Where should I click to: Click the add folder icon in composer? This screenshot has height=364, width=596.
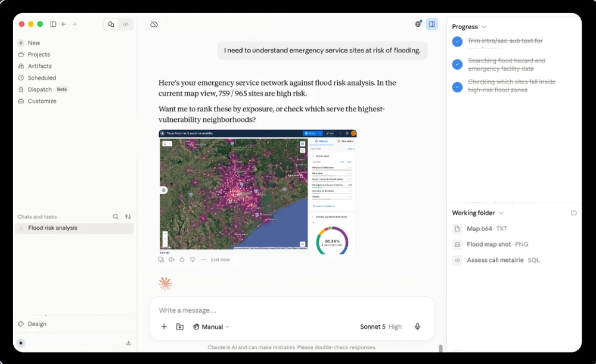click(180, 326)
